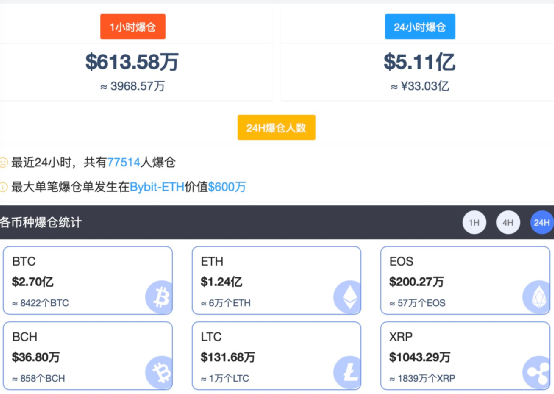Click the ≈ ¥33.03亿 converted amount
The width and height of the screenshot is (554, 394).
tap(420, 86)
